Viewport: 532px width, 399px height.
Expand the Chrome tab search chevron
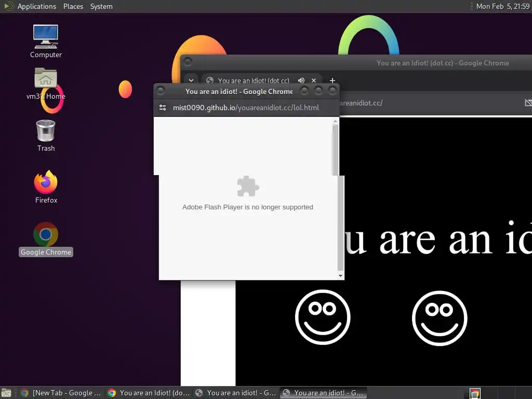point(191,81)
